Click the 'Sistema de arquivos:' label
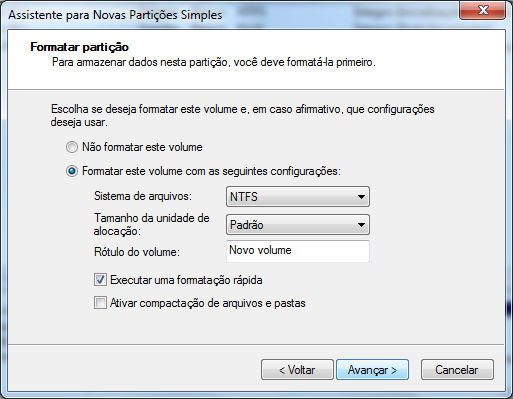 point(143,196)
